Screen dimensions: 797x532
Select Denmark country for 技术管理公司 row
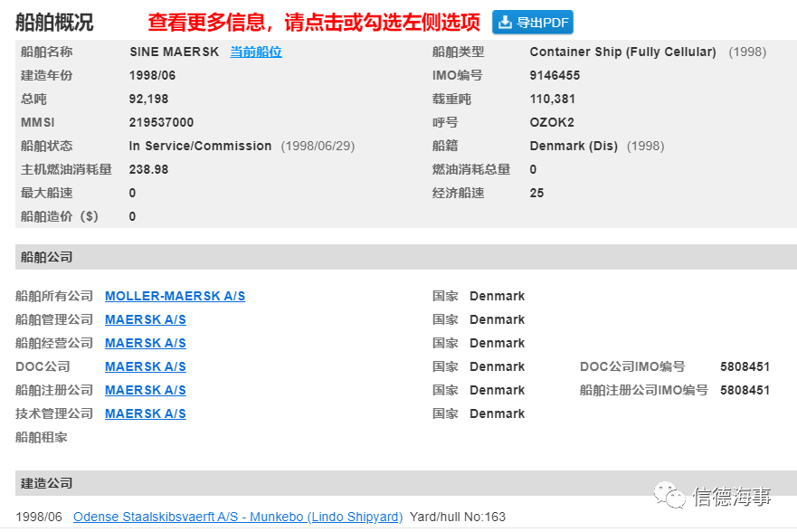pyautogui.click(x=498, y=413)
